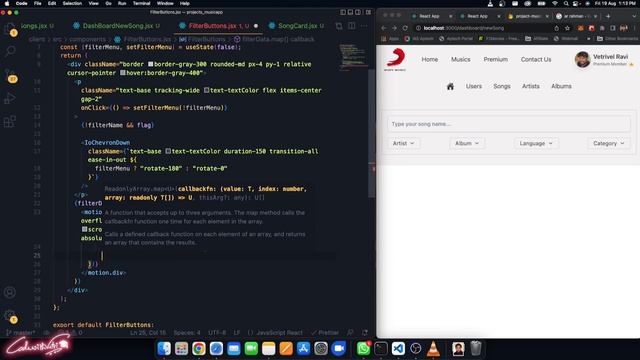Click the browser back arrow
The width and height of the screenshot is (640, 360).
pos(383,28)
